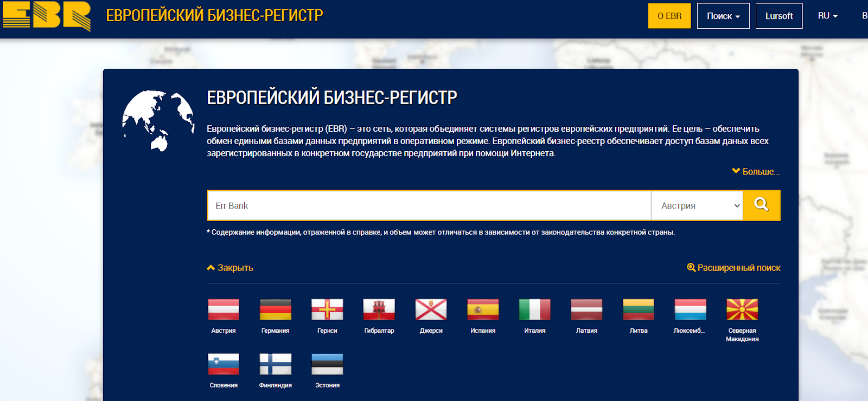Open the Поиск dropdown menu
Screen dimensions: 868x401
[723, 16]
